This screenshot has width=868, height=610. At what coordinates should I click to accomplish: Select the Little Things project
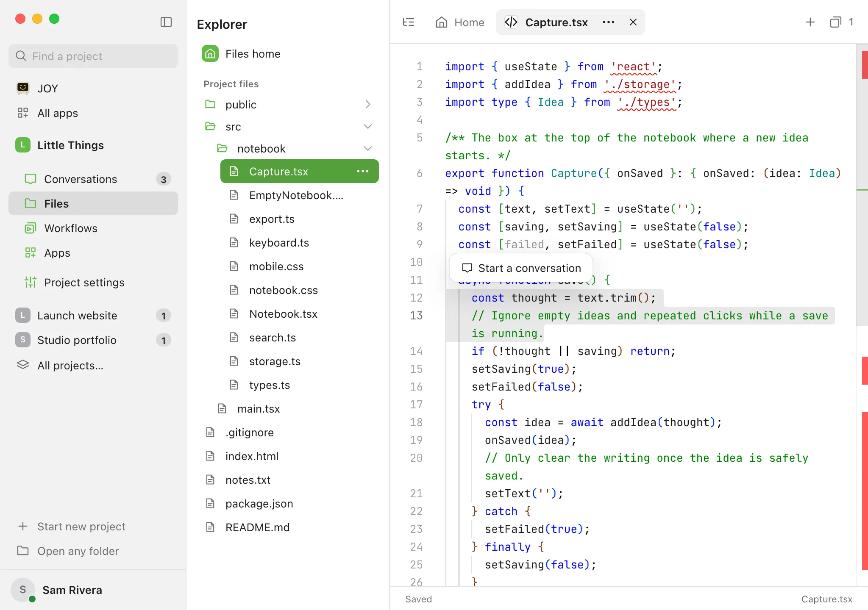(93, 145)
